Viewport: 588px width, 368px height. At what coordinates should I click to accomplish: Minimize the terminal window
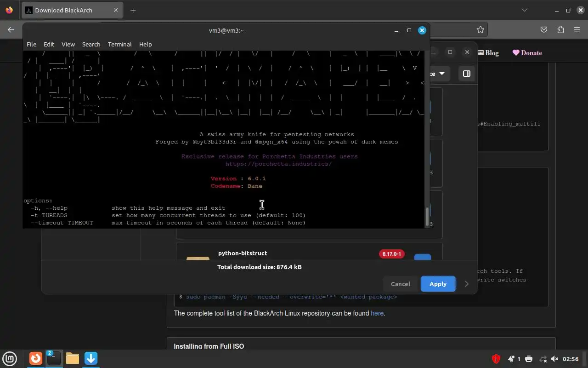click(396, 30)
